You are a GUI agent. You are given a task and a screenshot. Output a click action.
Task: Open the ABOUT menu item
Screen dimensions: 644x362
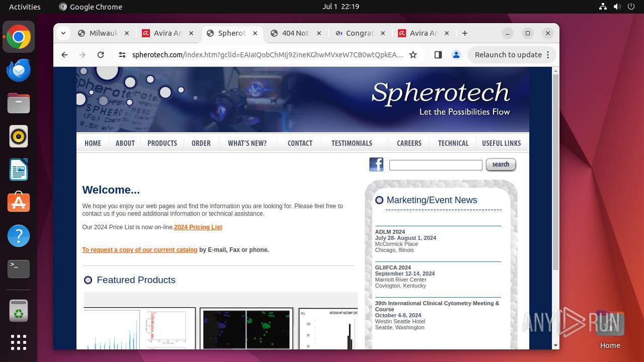tap(125, 143)
